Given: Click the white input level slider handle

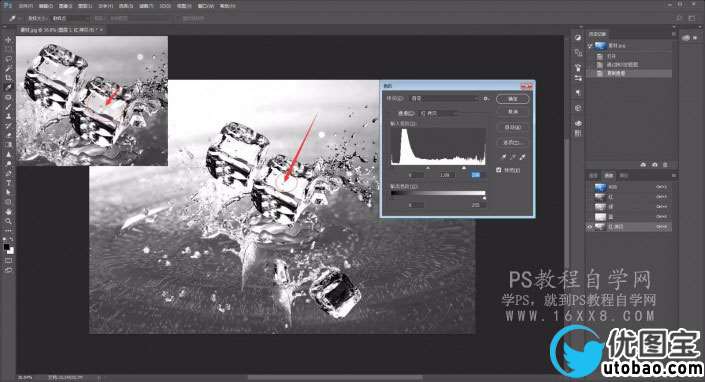Looking at the screenshot, I should pyautogui.click(x=464, y=168).
